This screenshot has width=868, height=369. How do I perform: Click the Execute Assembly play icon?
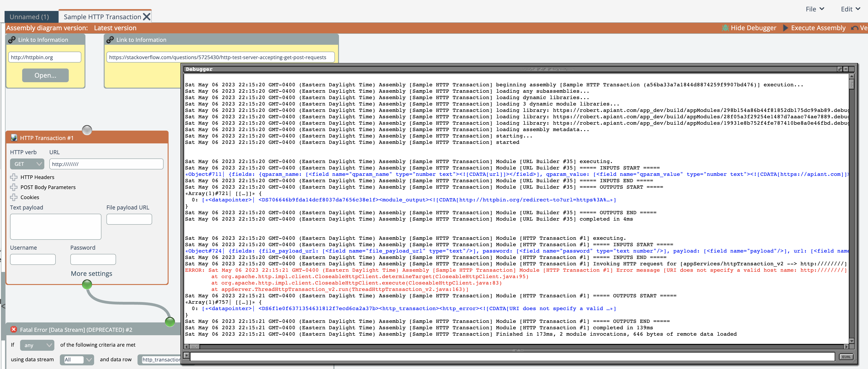[785, 28]
